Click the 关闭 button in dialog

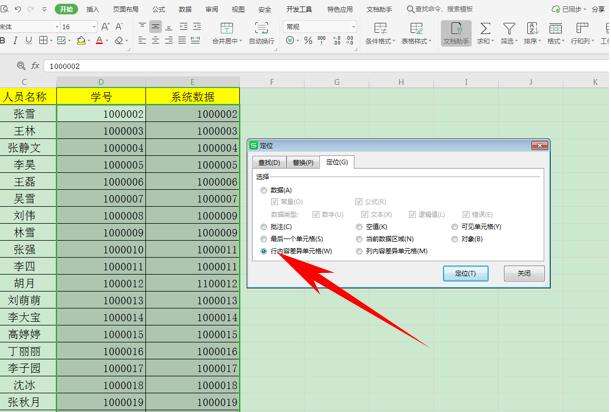coord(524,273)
